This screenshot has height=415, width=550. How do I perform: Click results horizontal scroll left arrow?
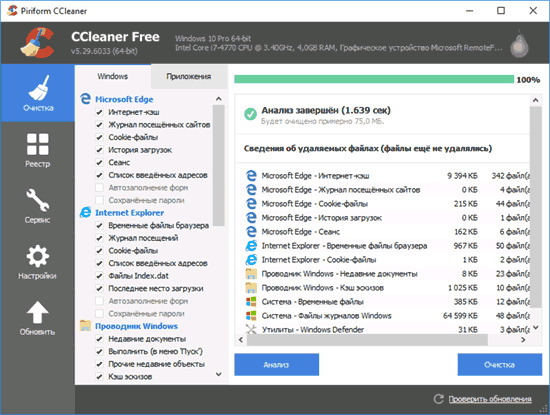(241, 340)
